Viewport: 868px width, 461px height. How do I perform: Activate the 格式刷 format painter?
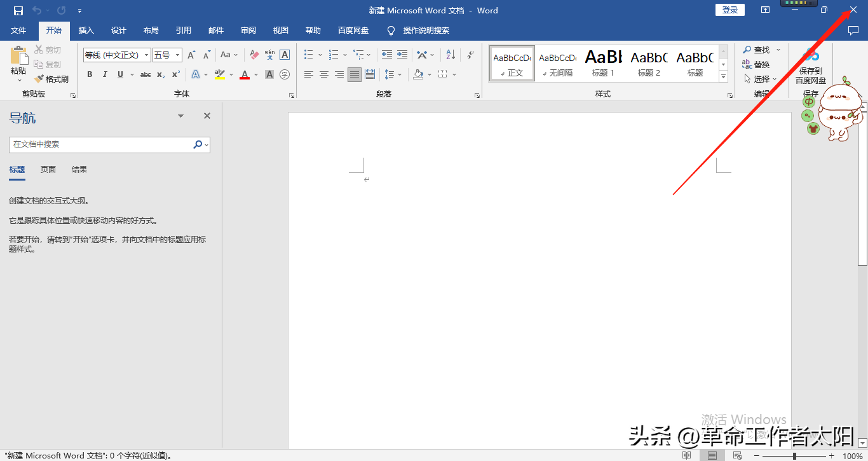pyautogui.click(x=51, y=79)
